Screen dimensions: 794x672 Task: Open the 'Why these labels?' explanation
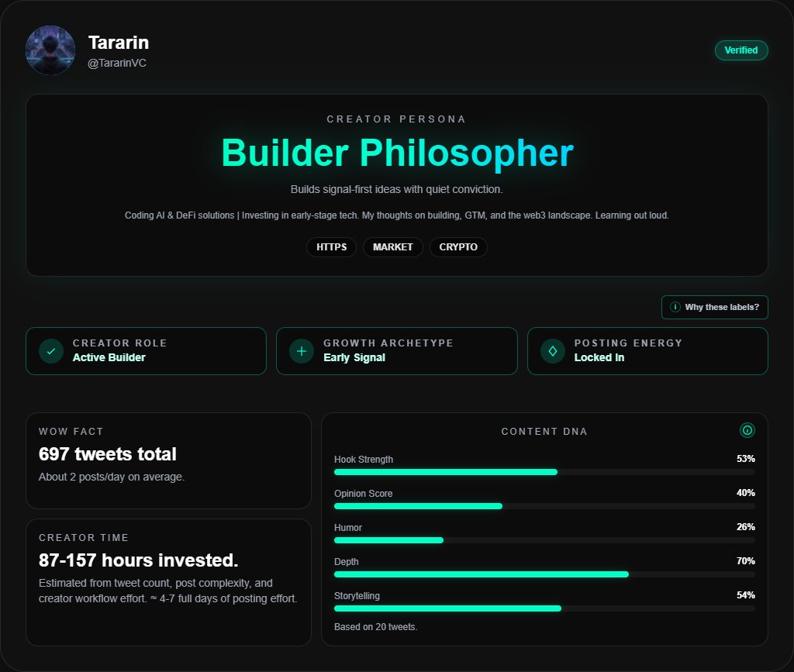[714, 307]
